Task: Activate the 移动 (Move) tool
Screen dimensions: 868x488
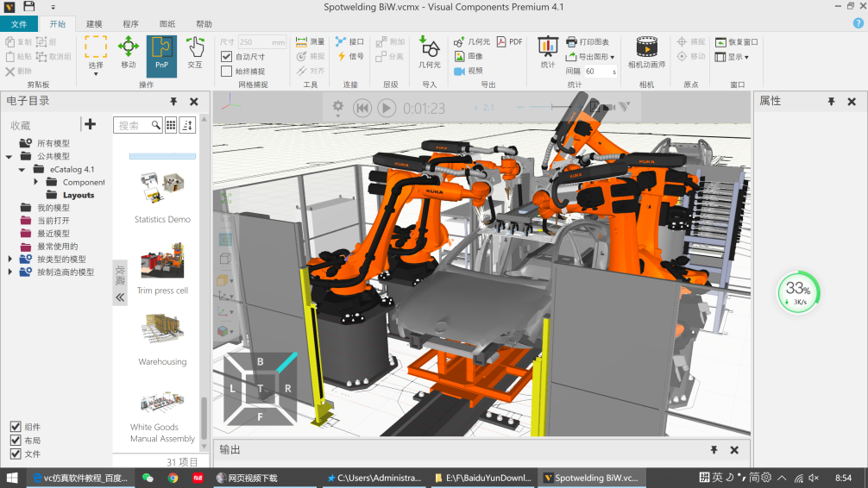Action: (x=129, y=55)
